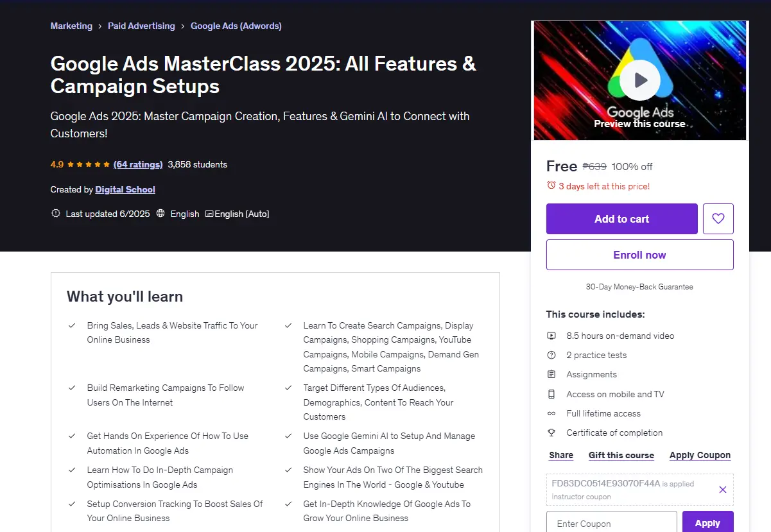Open the 64 ratings link

138,164
